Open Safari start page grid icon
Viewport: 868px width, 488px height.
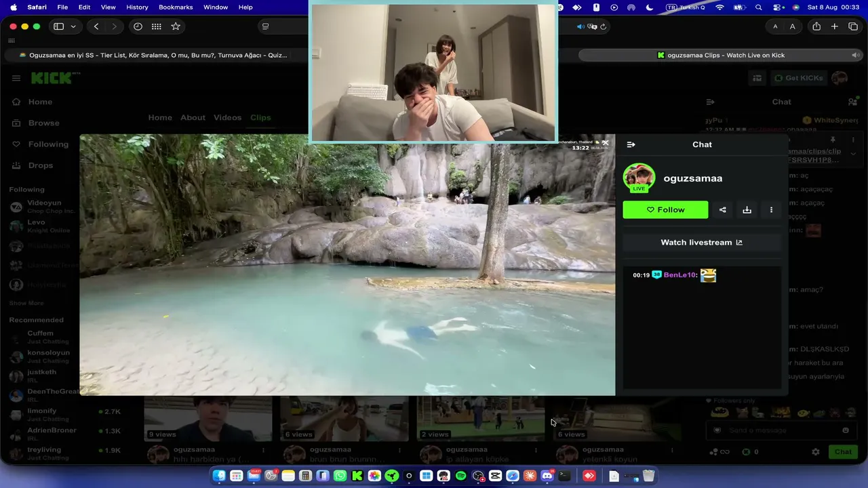(157, 26)
